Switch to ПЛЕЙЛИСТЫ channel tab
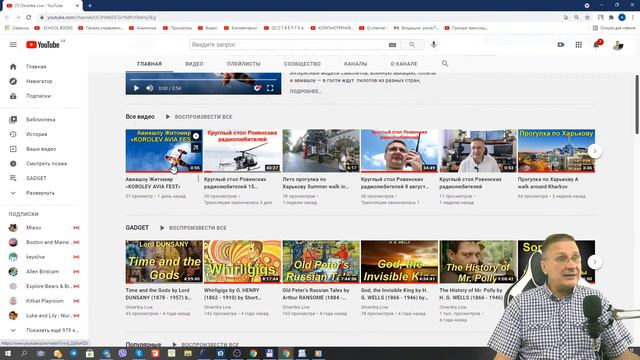 pos(244,64)
